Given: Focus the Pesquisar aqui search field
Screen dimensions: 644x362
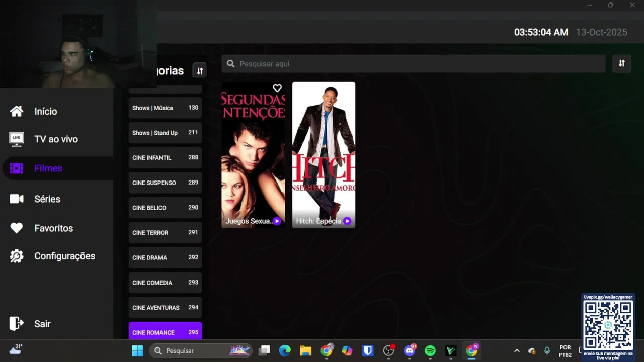Looking at the screenshot, I should pos(414,64).
